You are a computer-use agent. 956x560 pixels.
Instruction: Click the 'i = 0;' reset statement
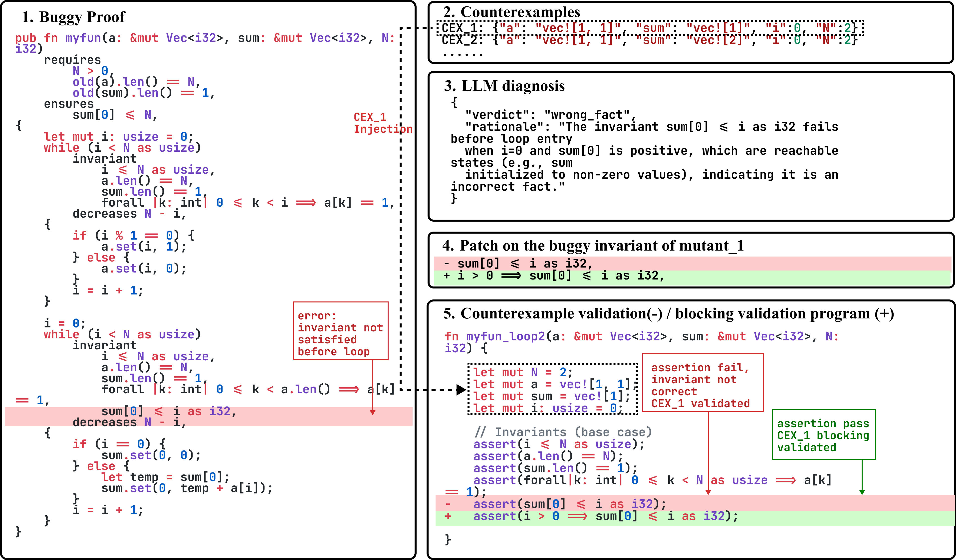point(65,323)
